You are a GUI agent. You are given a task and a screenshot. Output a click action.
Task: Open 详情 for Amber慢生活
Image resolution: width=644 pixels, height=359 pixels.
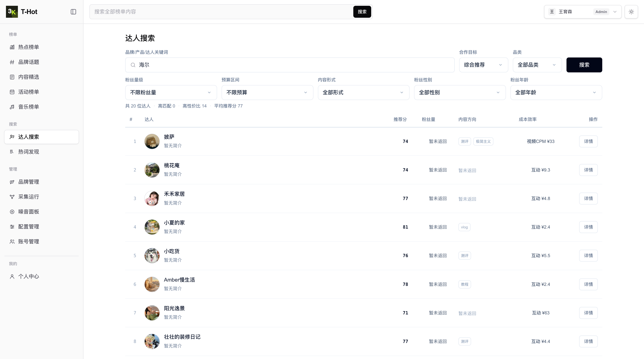[588, 284]
